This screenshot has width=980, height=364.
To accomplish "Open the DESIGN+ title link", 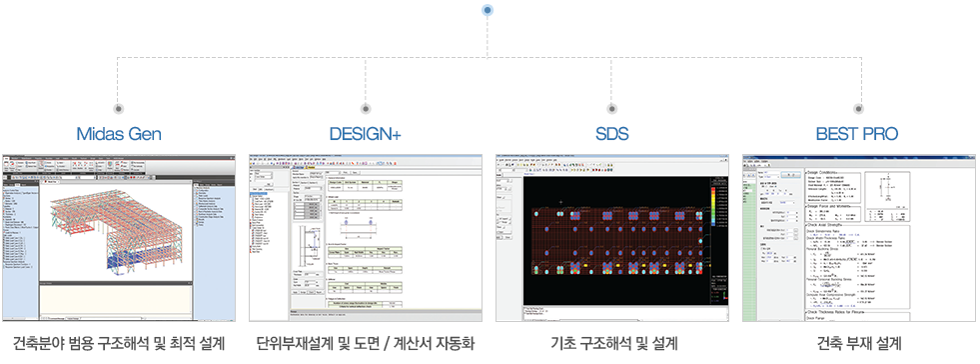I will click(x=366, y=134).
